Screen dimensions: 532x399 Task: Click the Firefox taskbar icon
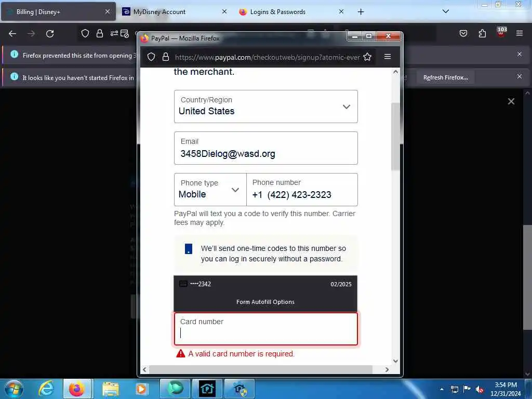[77, 389]
